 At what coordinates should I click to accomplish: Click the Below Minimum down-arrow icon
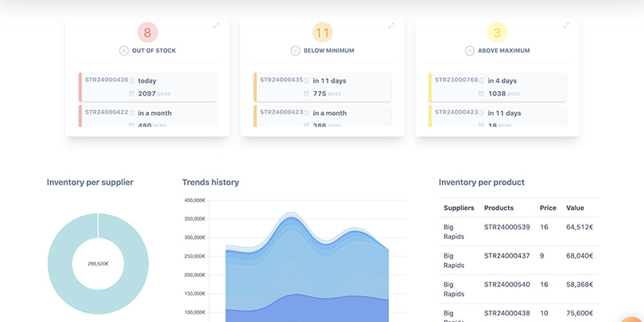point(295,51)
